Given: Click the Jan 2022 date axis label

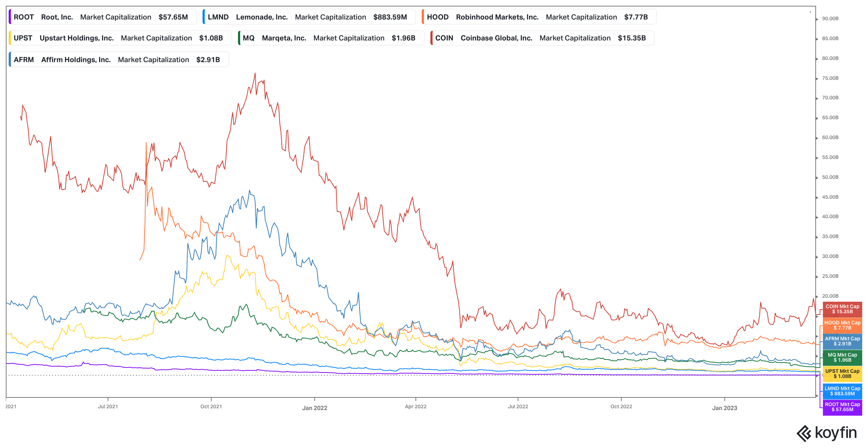Looking at the screenshot, I should click(314, 408).
